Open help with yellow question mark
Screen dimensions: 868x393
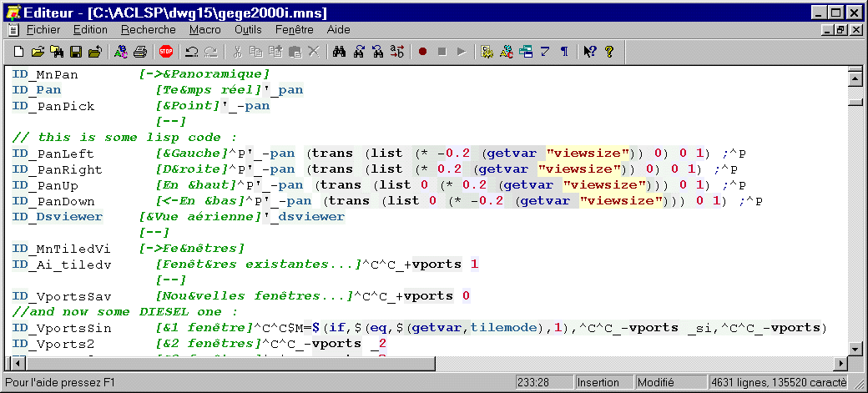pos(609,52)
